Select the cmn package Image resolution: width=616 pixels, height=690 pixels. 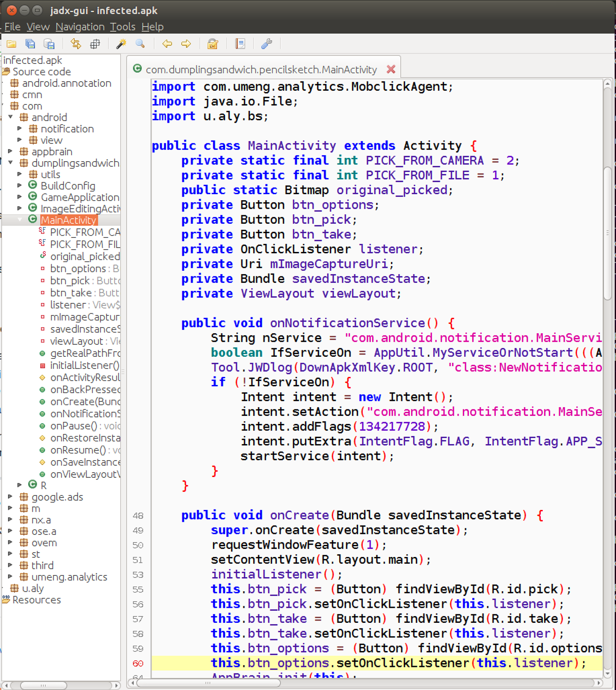coord(32,95)
